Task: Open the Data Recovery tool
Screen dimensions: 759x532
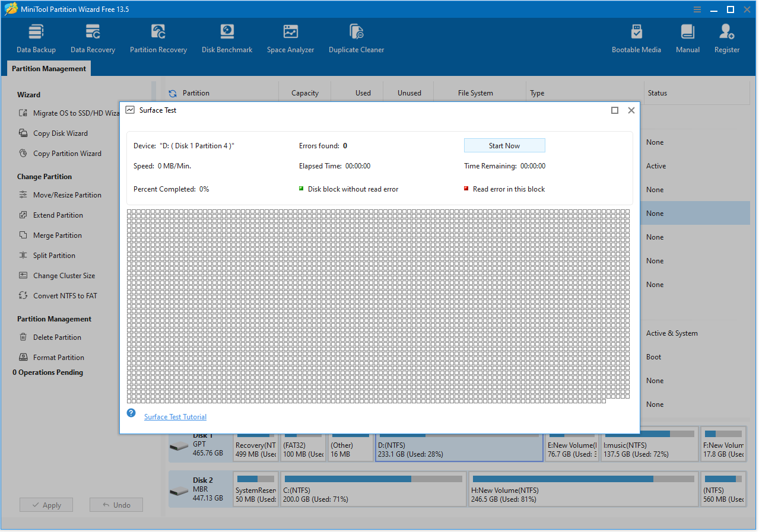Action: 93,37
